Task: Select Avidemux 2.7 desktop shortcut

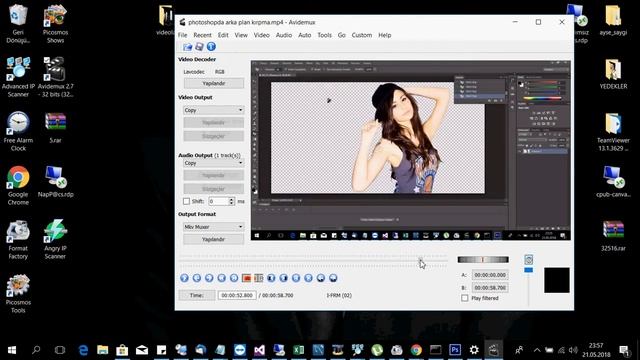Action: click(56, 78)
